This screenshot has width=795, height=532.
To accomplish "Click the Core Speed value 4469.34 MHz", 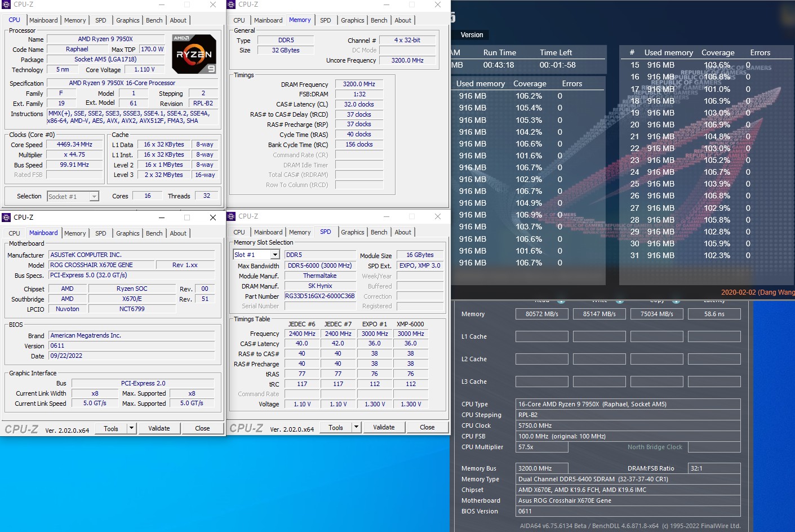I will point(74,145).
